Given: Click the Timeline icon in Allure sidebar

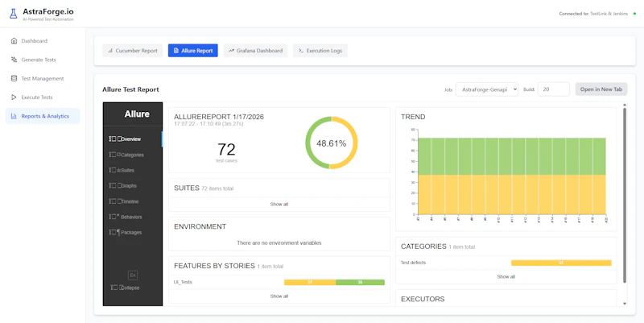Looking at the screenshot, I should 114,201.
